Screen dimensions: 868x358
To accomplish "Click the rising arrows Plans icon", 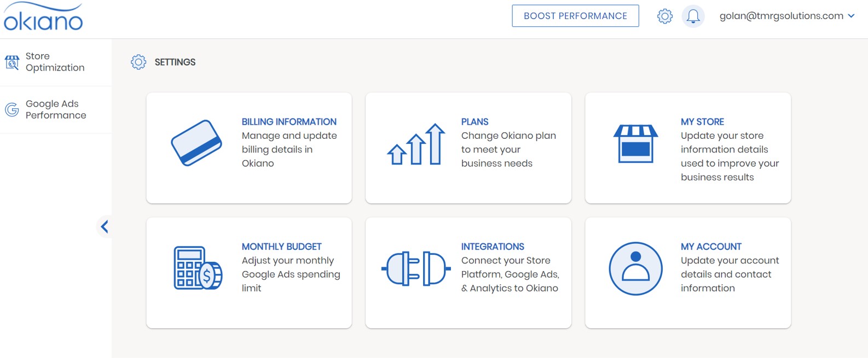I will (416, 144).
